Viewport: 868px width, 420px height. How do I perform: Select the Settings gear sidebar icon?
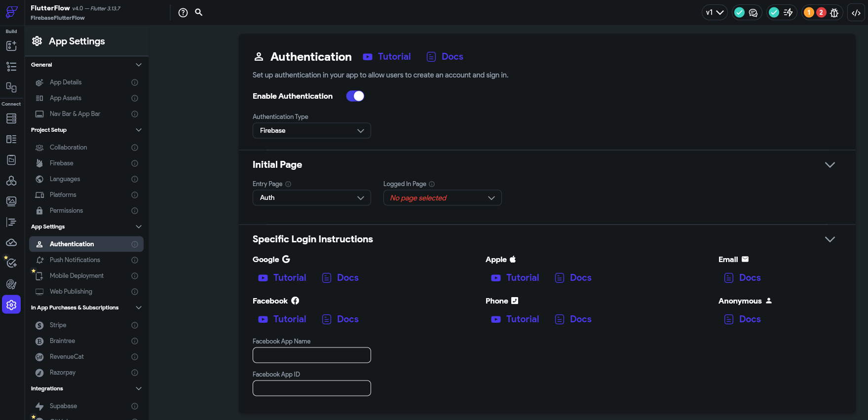click(x=11, y=305)
